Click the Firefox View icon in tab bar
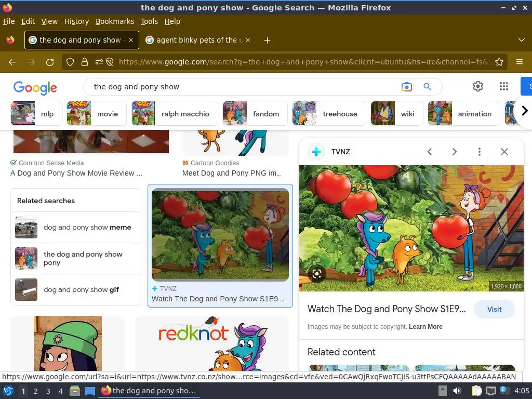Viewport: 532px width, 399px height. [x=10, y=40]
